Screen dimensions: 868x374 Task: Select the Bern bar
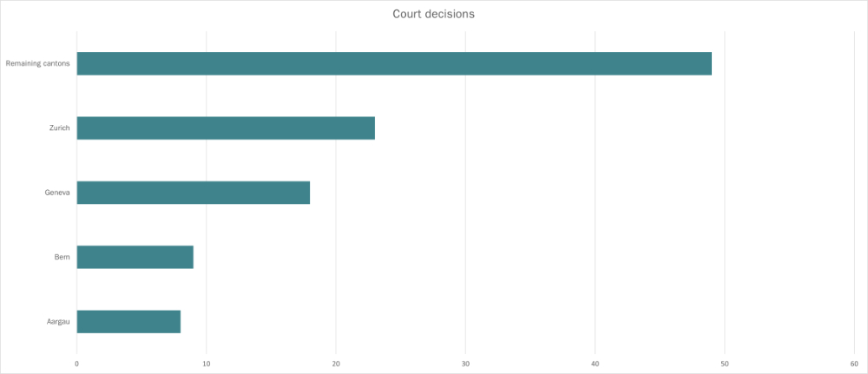[x=135, y=257]
